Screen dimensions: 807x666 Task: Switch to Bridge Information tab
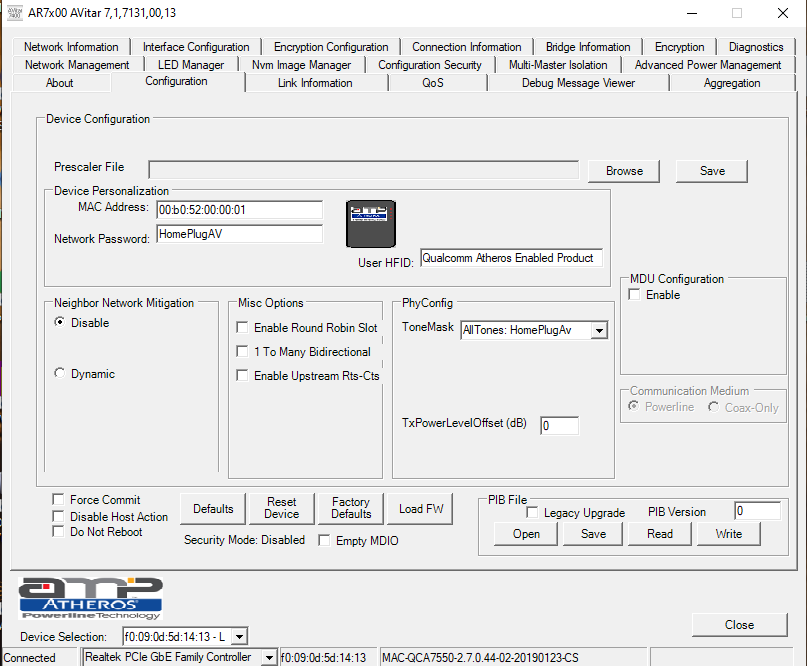(x=588, y=47)
